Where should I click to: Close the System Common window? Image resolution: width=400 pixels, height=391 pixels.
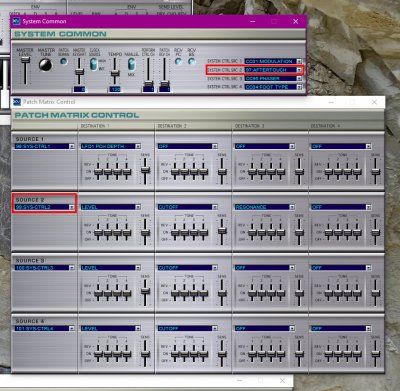click(295, 21)
